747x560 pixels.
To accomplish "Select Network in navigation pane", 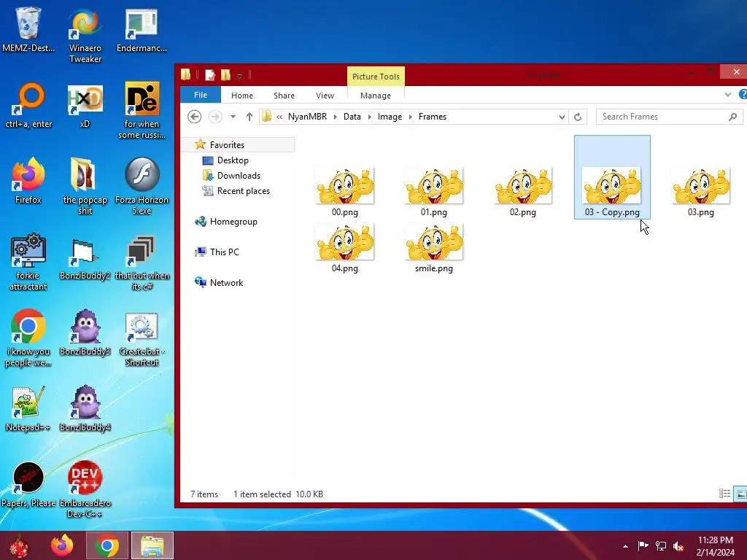I will pos(226,282).
